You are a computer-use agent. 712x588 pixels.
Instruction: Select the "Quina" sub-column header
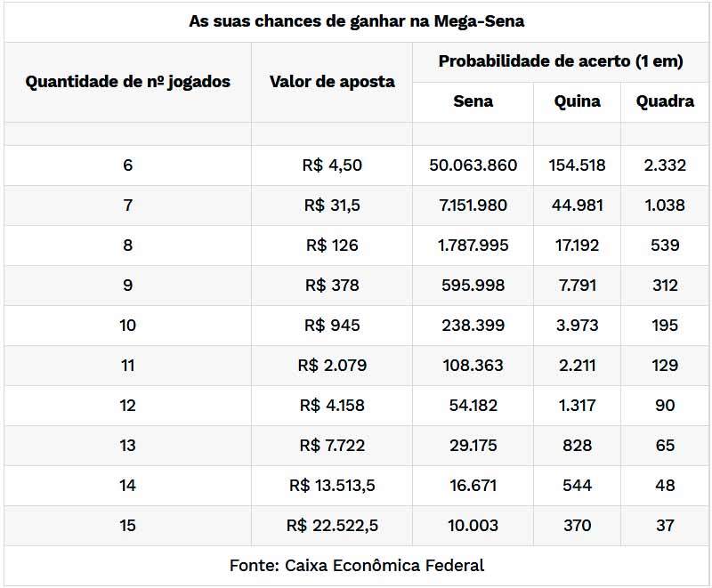pos(577,101)
